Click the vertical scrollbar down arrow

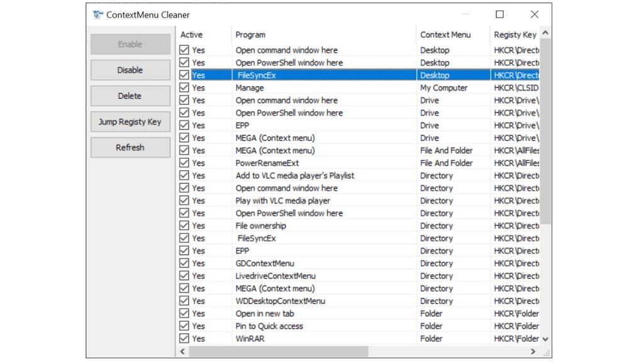(545, 338)
